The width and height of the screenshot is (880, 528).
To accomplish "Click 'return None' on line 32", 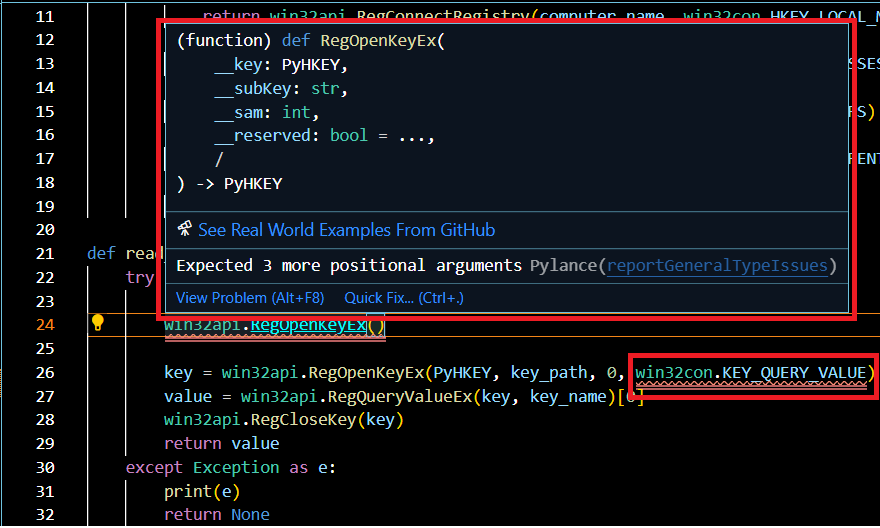I will [x=217, y=515].
